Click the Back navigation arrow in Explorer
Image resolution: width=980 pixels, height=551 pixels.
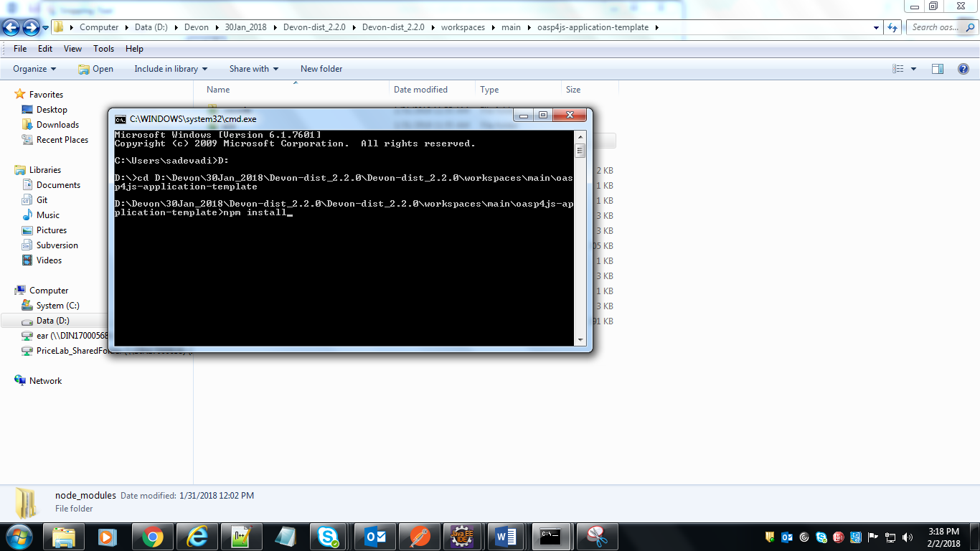[11, 27]
